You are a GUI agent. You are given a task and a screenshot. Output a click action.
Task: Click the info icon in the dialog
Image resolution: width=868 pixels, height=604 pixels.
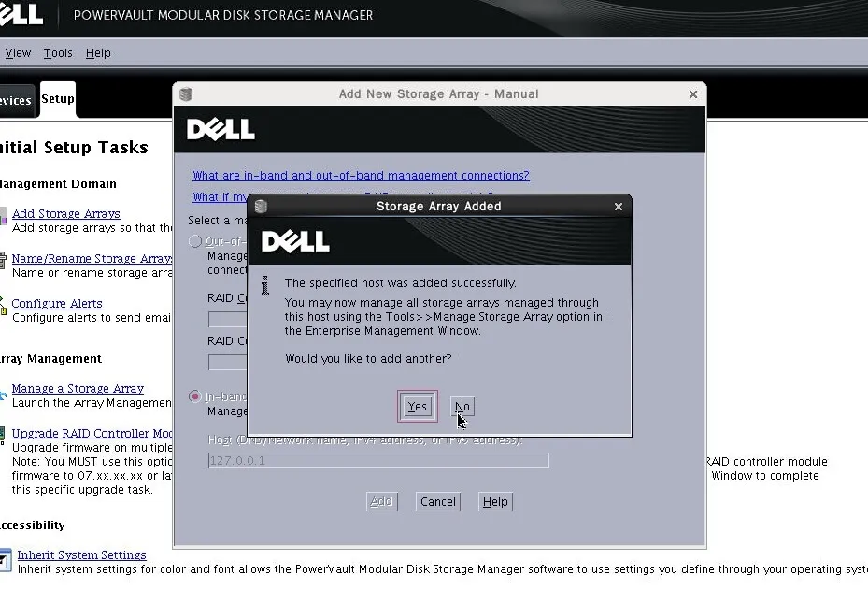265,285
